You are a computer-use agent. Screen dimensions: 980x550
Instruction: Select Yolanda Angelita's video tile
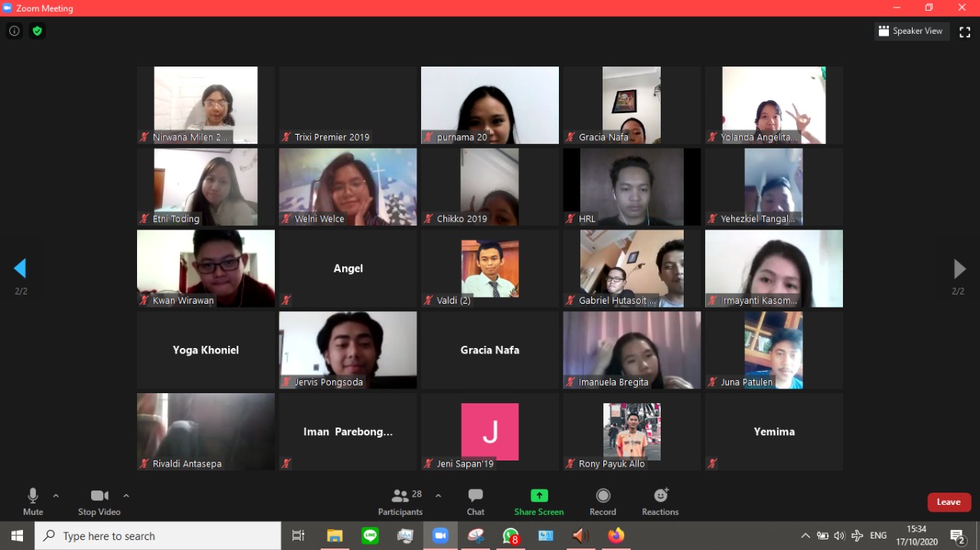coord(774,105)
